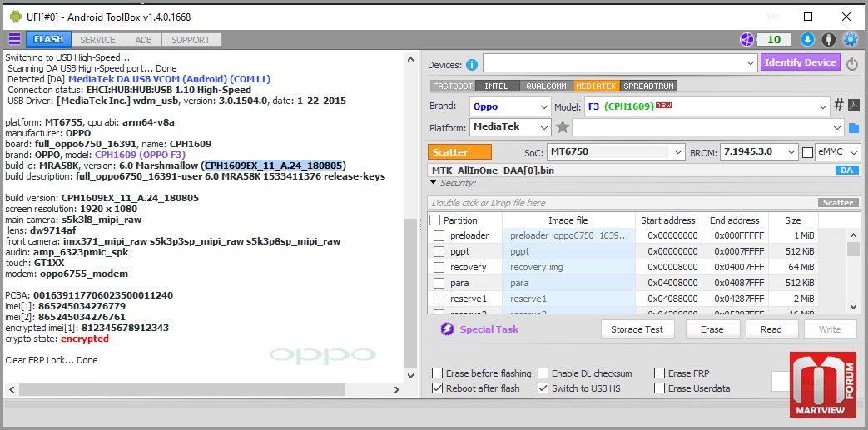
Task: Check the para partition checkbox
Action: click(439, 284)
